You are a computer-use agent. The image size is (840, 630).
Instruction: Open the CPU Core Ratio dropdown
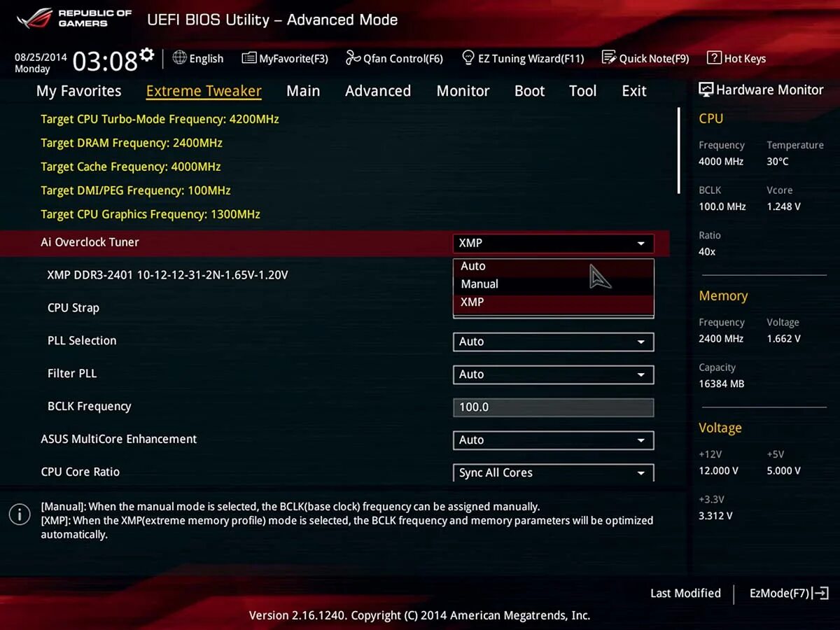tap(553, 472)
